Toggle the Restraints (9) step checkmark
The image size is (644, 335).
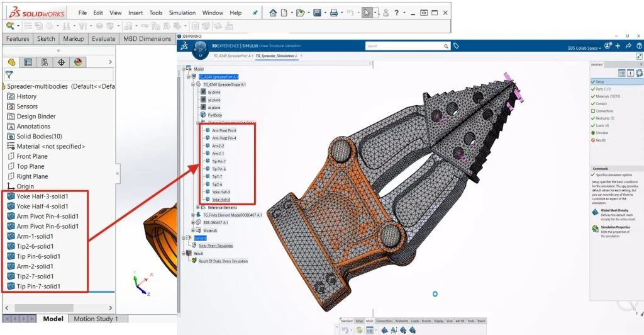click(x=593, y=118)
